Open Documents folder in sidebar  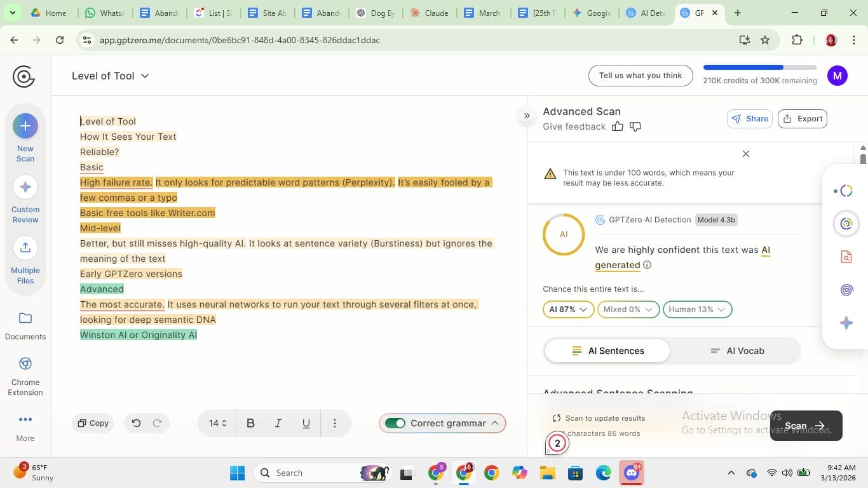click(x=25, y=325)
